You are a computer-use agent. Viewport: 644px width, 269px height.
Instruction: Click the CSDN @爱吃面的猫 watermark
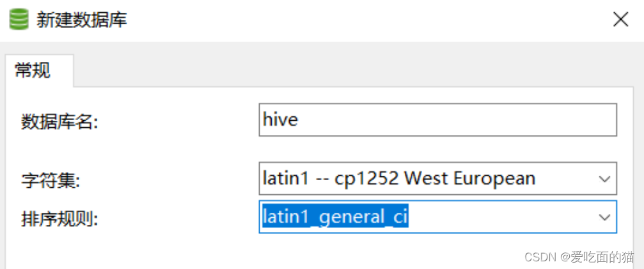pyautogui.click(x=579, y=257)
